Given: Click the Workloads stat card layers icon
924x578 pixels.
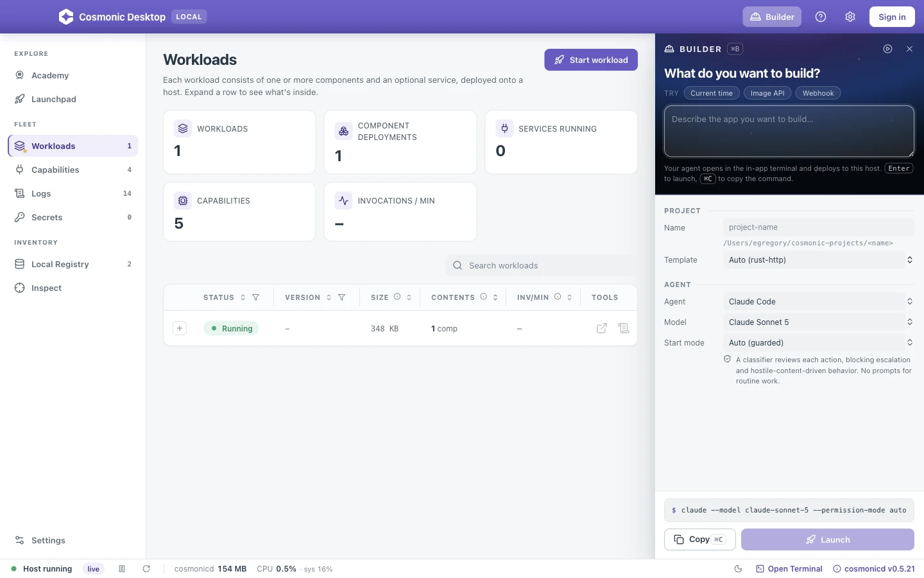Looking at the screenshot, I should coord(183,128).
